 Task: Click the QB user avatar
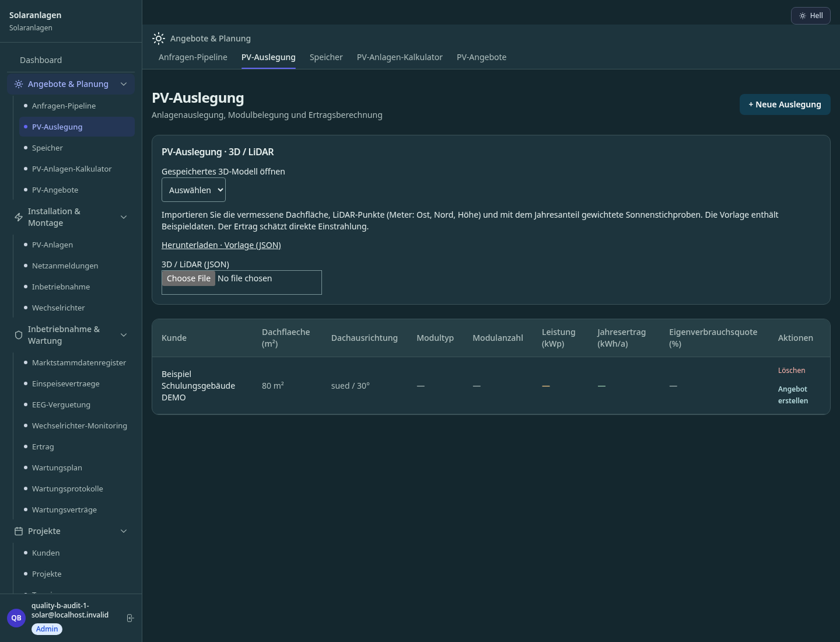[x=16, y=618]
